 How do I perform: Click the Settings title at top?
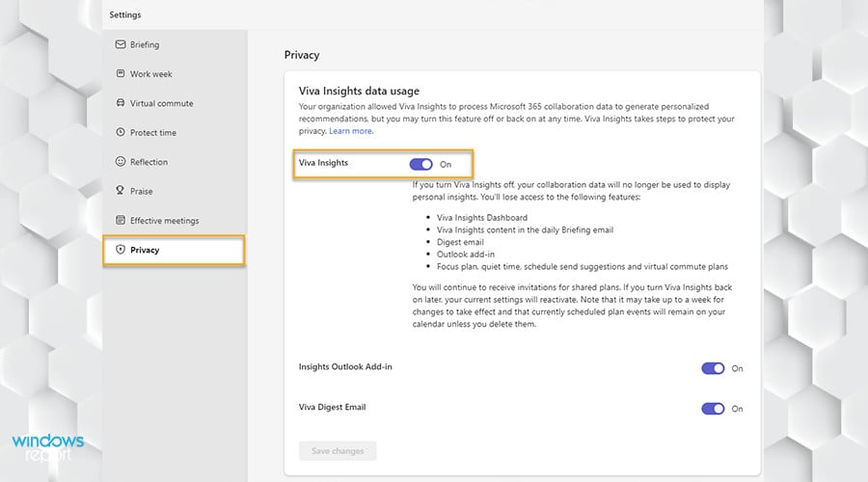(x=125, y=14)
